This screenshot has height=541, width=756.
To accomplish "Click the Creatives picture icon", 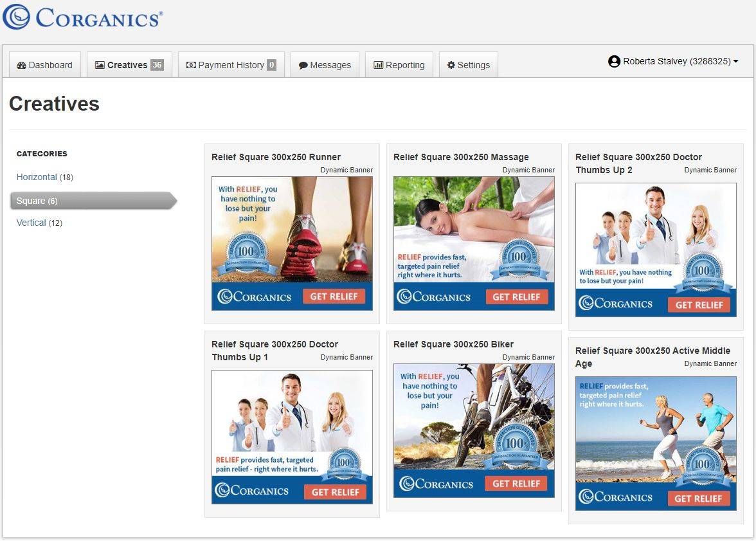I will pos(100,65).
